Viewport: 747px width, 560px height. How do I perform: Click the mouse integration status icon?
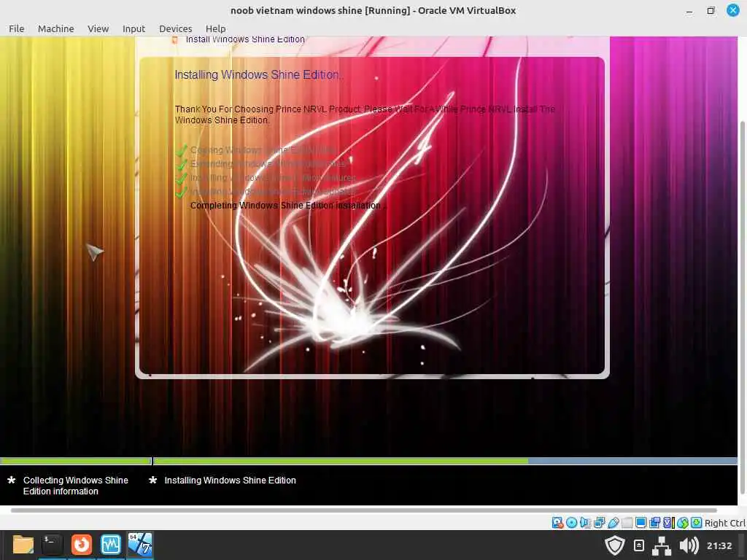683,523
